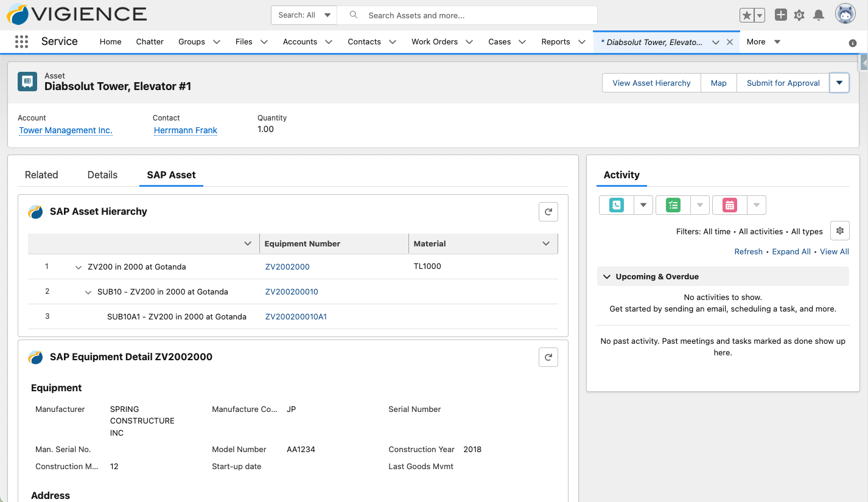868x502 pixels.
Task: Open the App Launcher grid icon
Action: (21, 41)
